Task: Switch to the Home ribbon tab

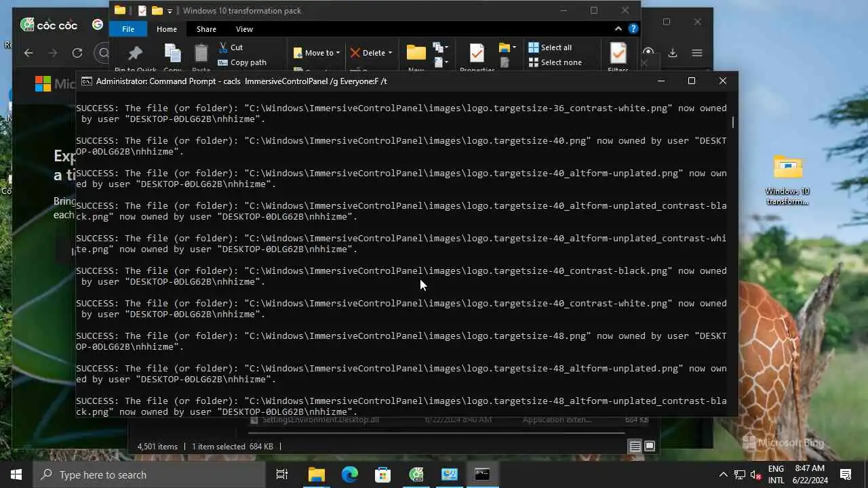Action: click(x=167, y=29)
